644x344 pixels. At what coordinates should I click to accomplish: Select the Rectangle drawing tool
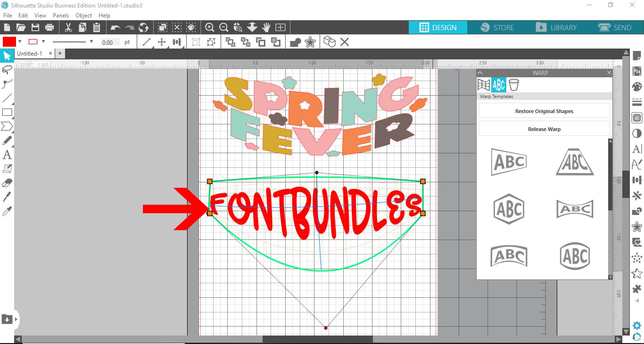(7, 112)
